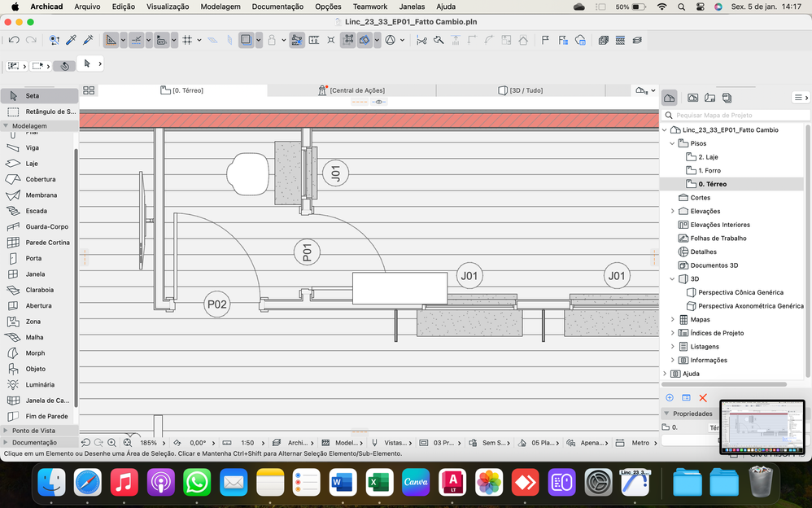812x508 pixels.
Task: Open the 2. Laje story
Action: coord(708,157)
